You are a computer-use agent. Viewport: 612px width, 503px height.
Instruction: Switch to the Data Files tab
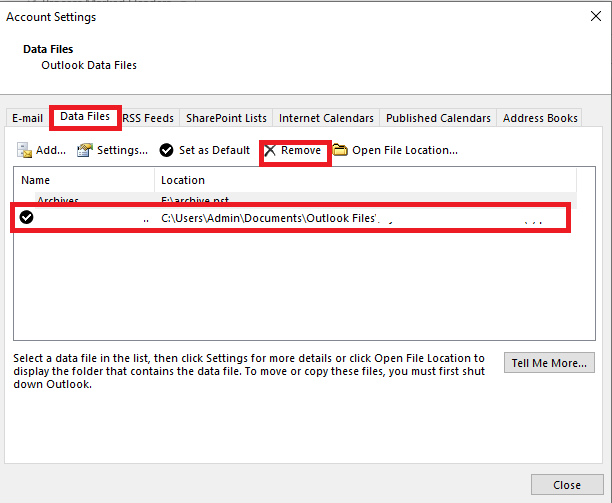pos(85,116)
